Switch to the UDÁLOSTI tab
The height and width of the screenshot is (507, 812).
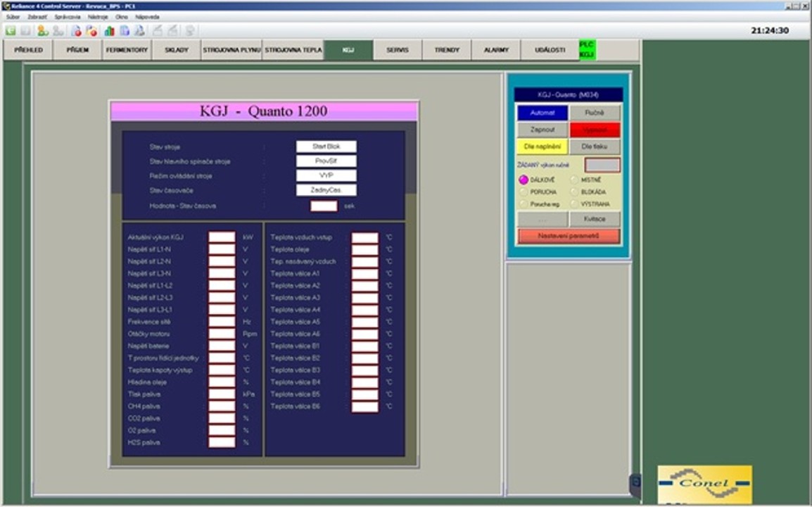click(x=550, y=50)
